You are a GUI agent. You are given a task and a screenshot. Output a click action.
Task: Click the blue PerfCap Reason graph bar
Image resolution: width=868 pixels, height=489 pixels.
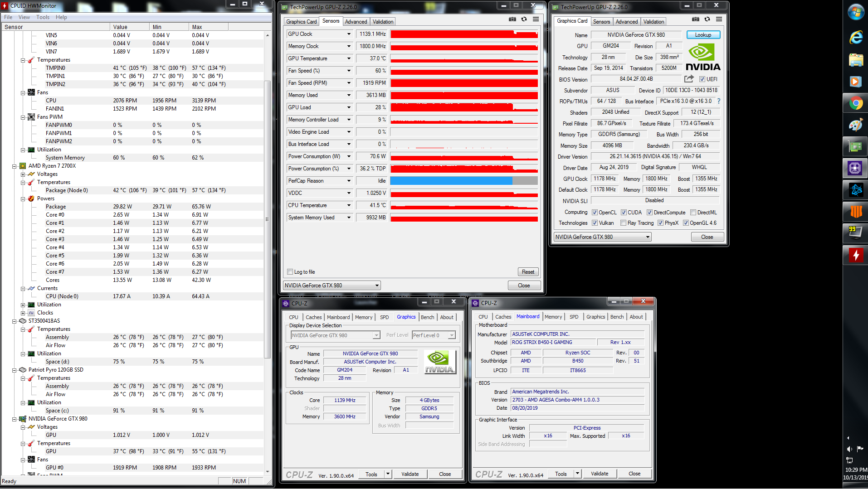coord(451,181)
